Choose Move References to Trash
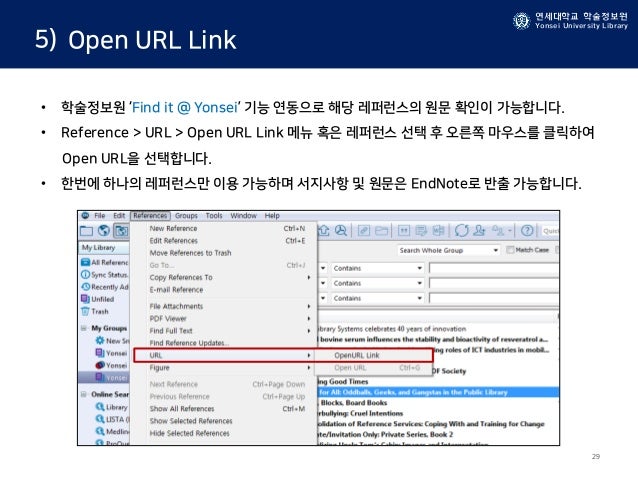 pyautogui.click(x=225, y=253)
